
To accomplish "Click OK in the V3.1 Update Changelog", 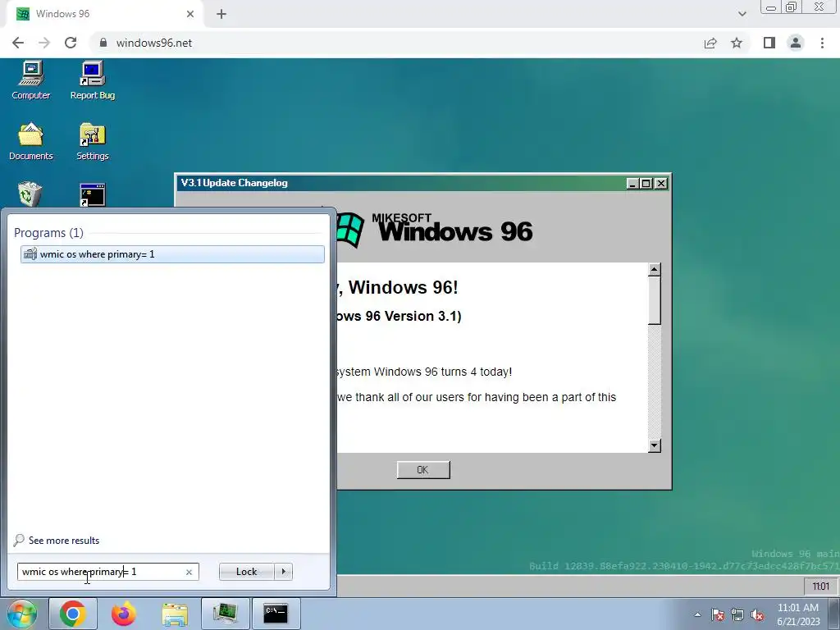I will [x=423, y=470].
